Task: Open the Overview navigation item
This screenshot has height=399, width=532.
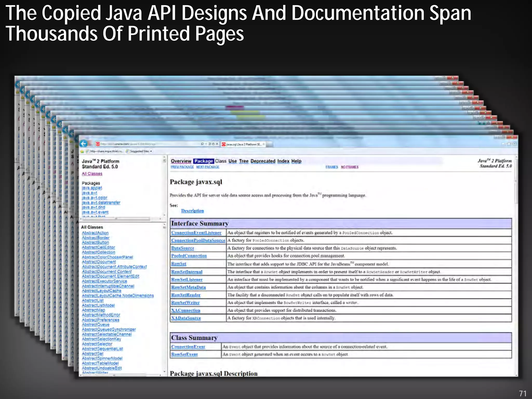Action: pos(181,161)
